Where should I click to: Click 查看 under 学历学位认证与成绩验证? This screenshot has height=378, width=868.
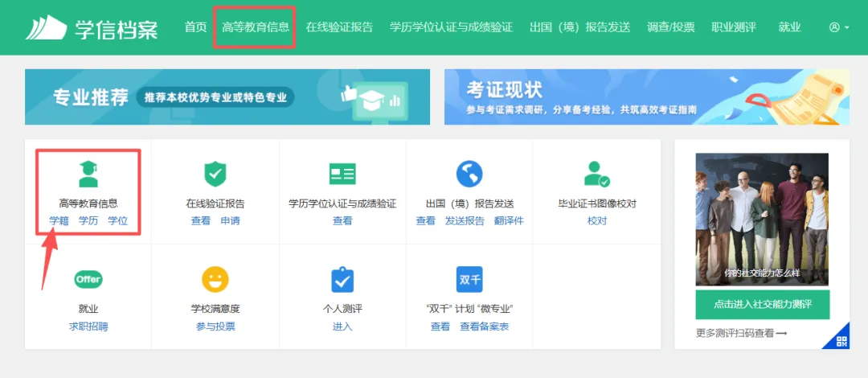[342, 220]
